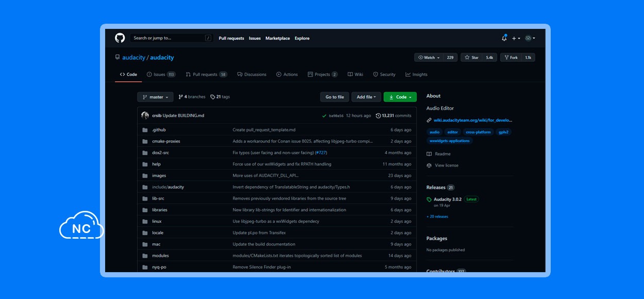Open the Audacity 3.0.2 release
This screenshot has width=644, height=299.
[x=448, y=199]
